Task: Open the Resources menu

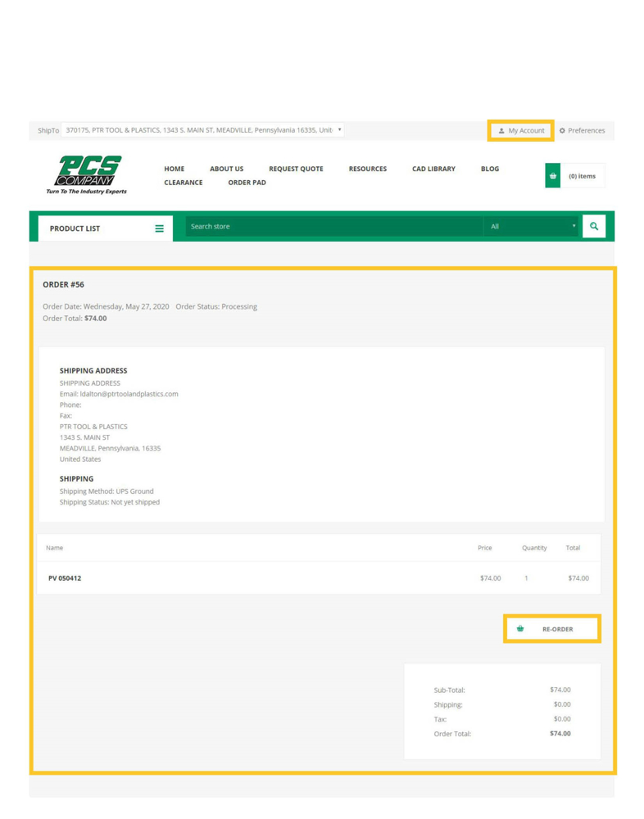Action: (x=367, y=169)
